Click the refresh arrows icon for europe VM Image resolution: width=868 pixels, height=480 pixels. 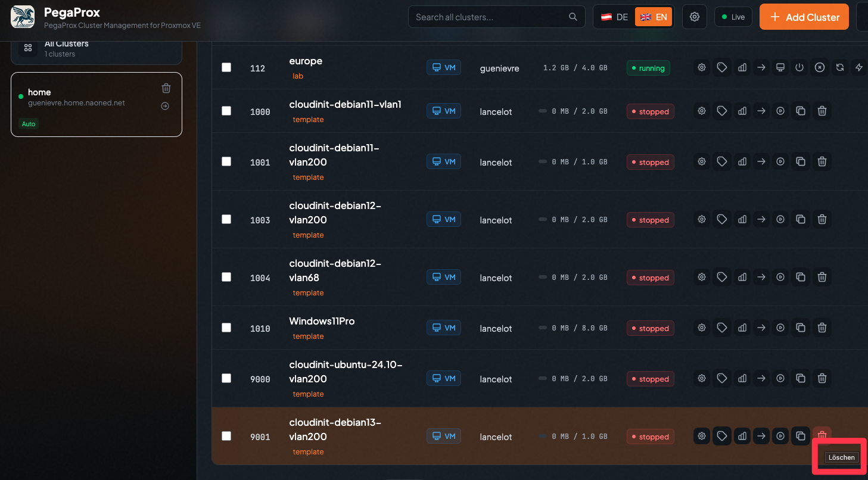point(839,68)
